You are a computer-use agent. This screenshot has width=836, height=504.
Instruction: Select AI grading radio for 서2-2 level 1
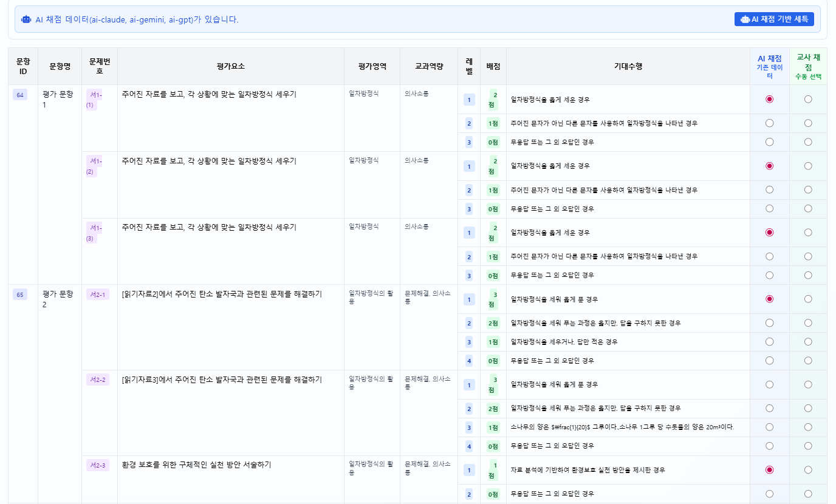(769, 384)
